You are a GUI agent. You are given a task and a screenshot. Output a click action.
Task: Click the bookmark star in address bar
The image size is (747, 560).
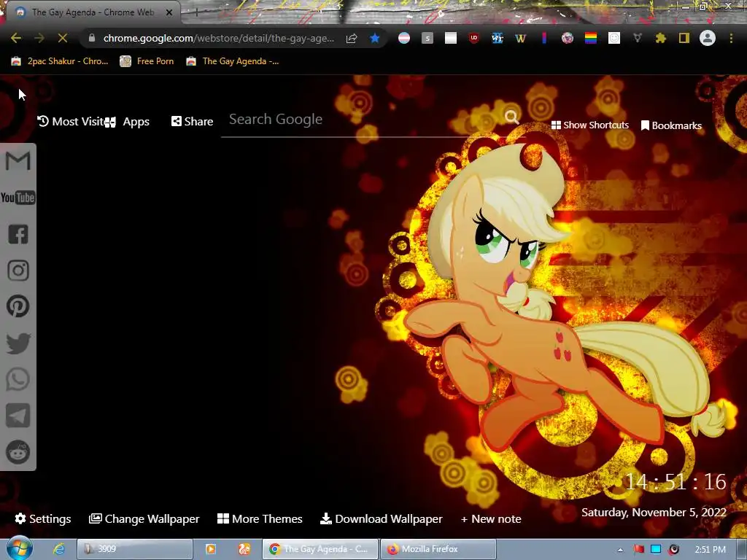(375, 38)
